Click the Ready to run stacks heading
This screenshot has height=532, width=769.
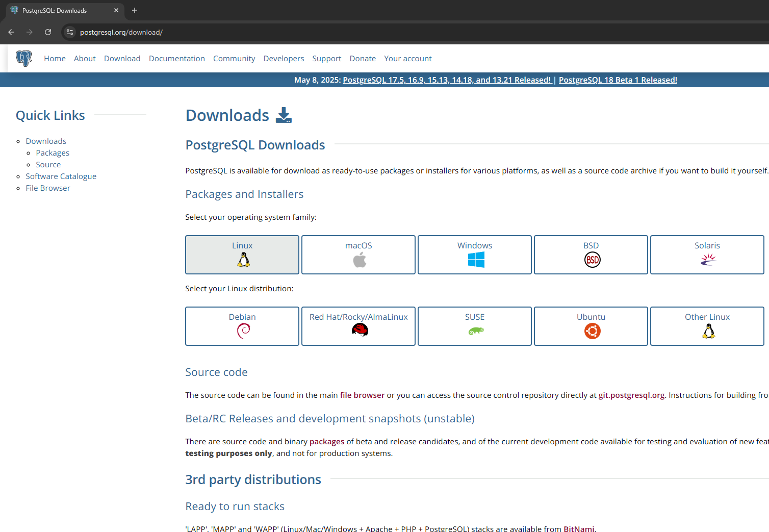tap(235, 506)
